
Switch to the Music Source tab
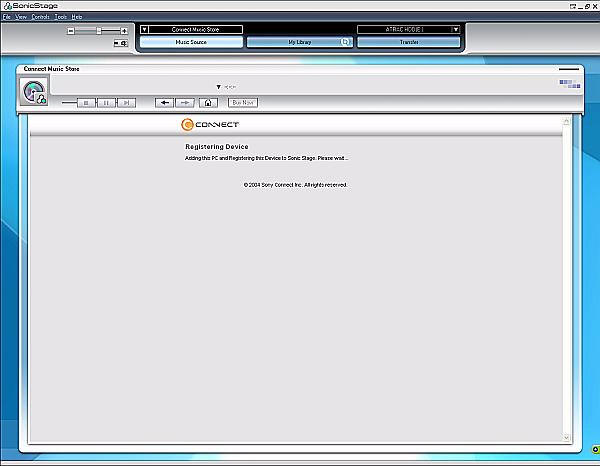[191, 43]
